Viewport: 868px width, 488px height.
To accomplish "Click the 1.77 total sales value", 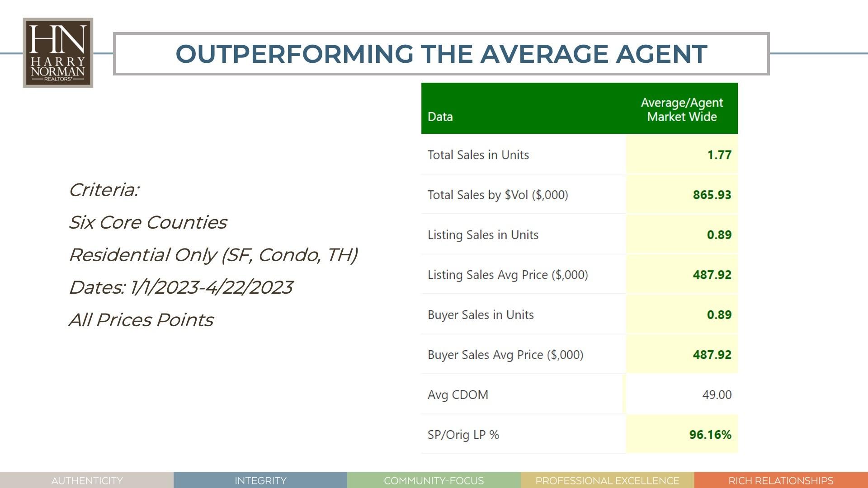I will [719, 155].
